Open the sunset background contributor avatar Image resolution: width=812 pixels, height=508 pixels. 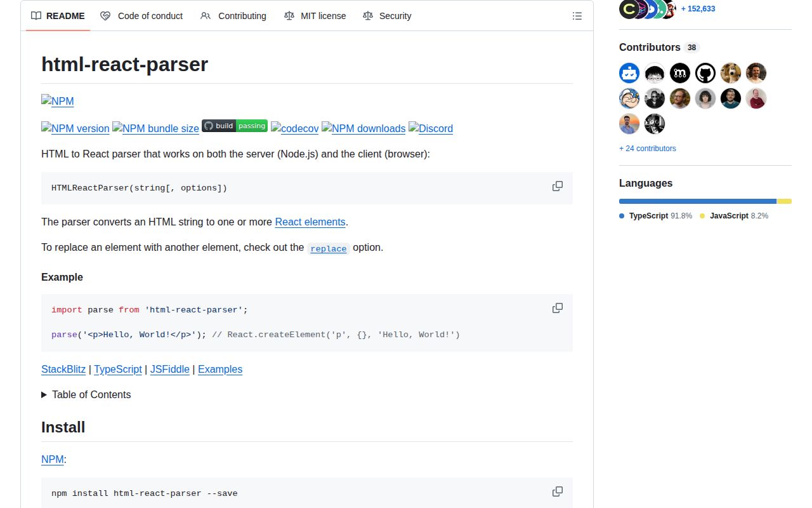pos(629,124)
